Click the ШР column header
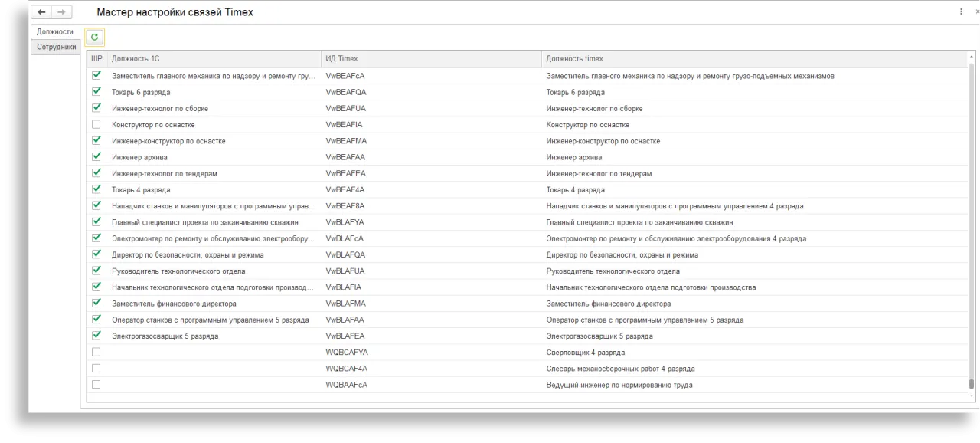 [96, 59]
